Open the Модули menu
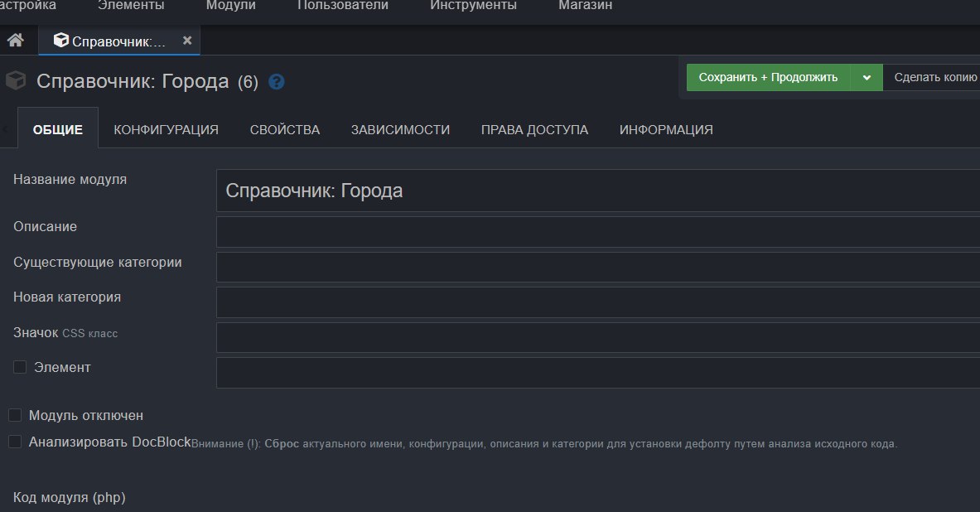 [x=230, y=6]
